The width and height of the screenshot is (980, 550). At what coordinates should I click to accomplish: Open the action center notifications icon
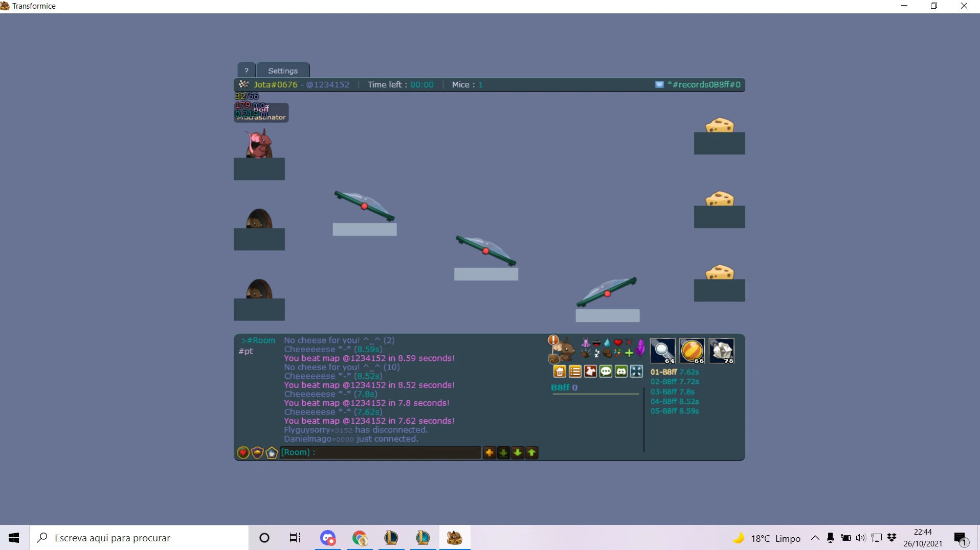pyautogui.click(x=961, y=538)
